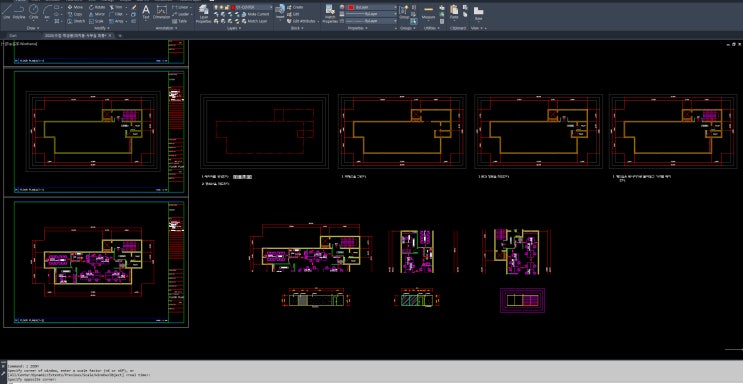The image size is (743, 384).
Task: Select the Measure utility
Action: (x=428, y=12)
